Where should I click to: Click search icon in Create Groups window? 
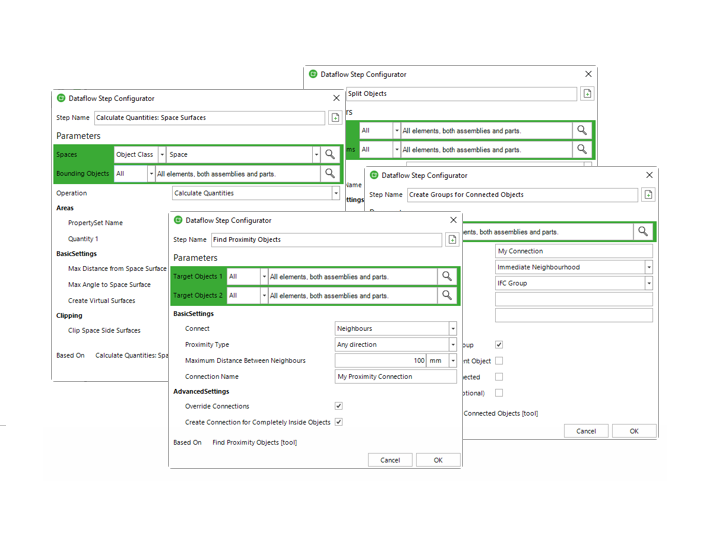tap(643, 231)
